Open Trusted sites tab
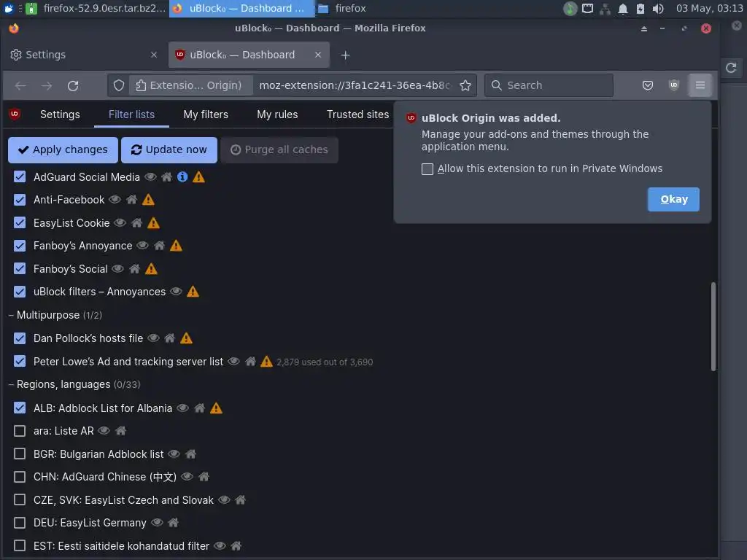The width and height of the screenshot is (747, 560). pyautogui.click(x=357, y=114)
